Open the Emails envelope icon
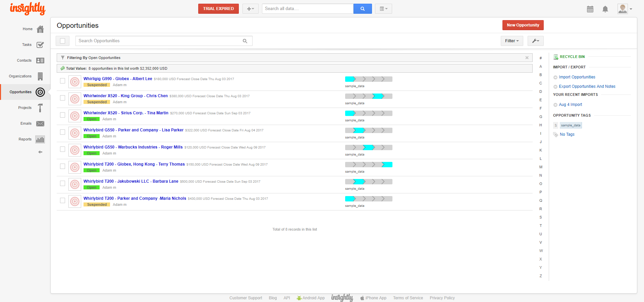 click(x=40, y=124)
